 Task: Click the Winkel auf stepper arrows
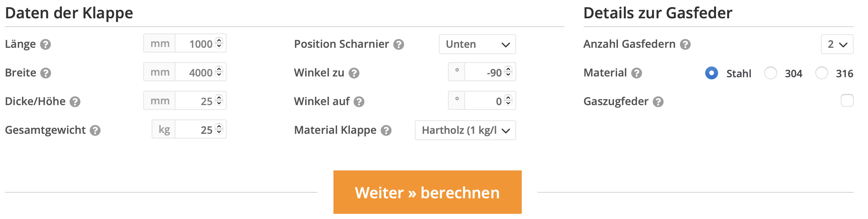(508, 100)
